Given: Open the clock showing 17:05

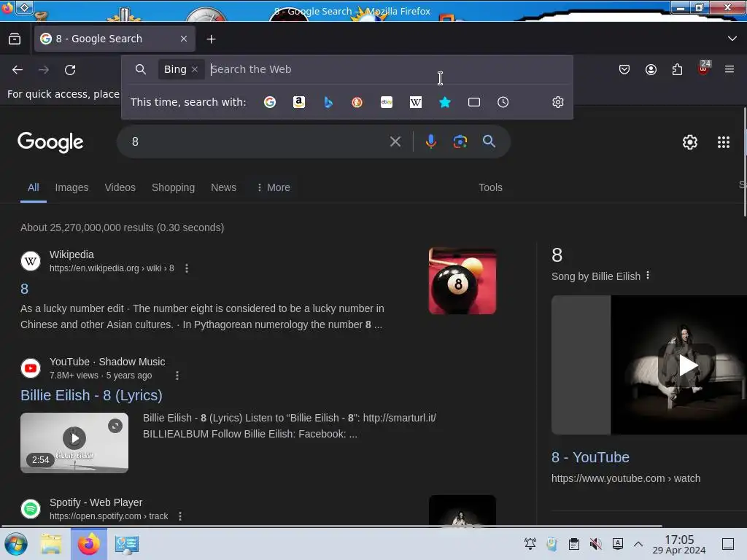Looking at the screenshot, I should click(x=679, y=544).
